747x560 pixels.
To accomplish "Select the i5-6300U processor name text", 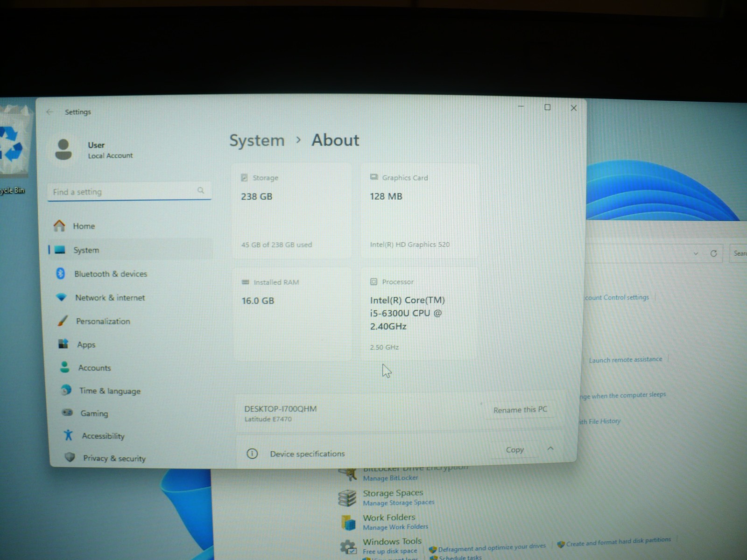I will [408, 313].
